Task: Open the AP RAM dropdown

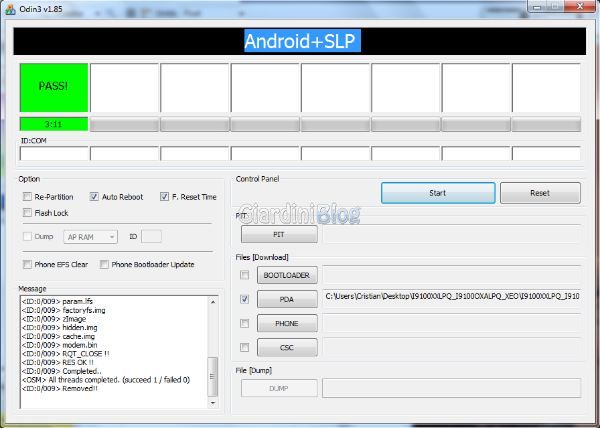Action: (90, 237)
